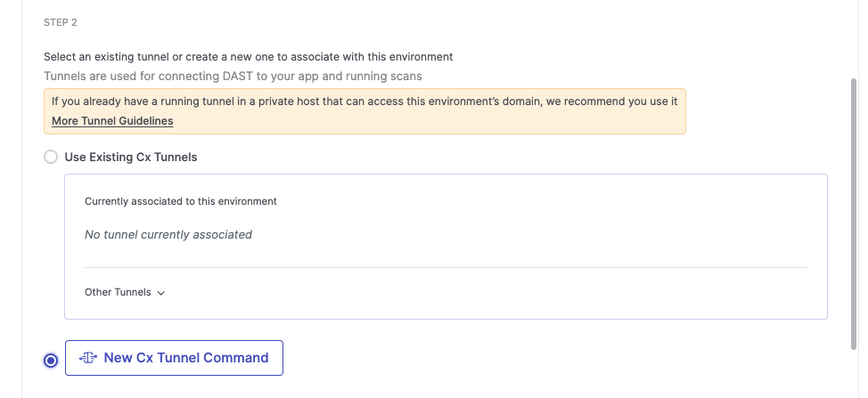Click the chevron beside Other Tunnels
Image resolution: width=868 pixels, height=398 pixels.
(161, 293)
